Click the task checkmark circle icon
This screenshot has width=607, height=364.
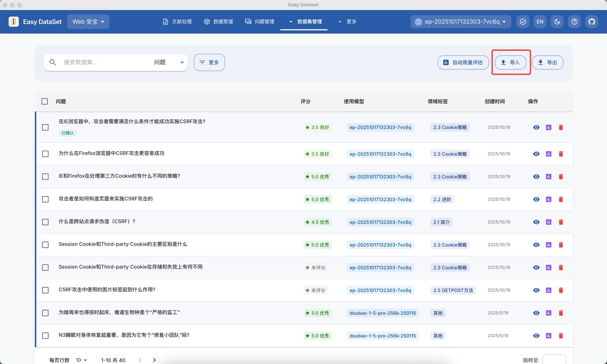[523, 22]
